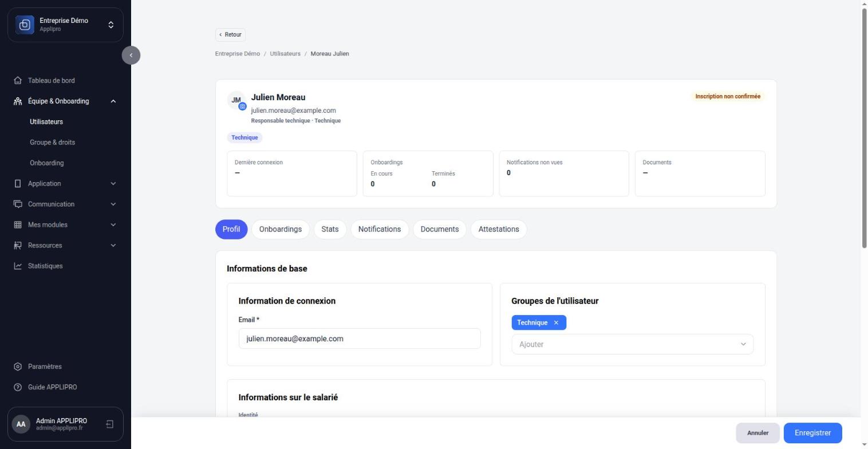This screenshot has width=868, height=449.
Task: Click the Tableau de bord home icon
Action: click(x=18, y=81)
